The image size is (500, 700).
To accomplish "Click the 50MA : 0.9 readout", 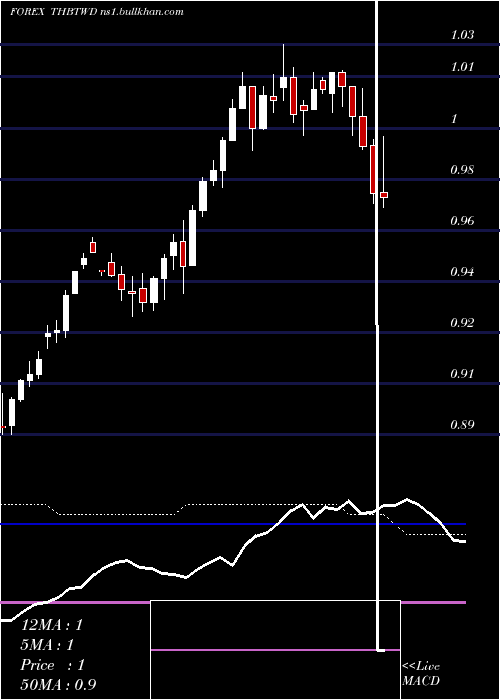I will click(58, 684).
